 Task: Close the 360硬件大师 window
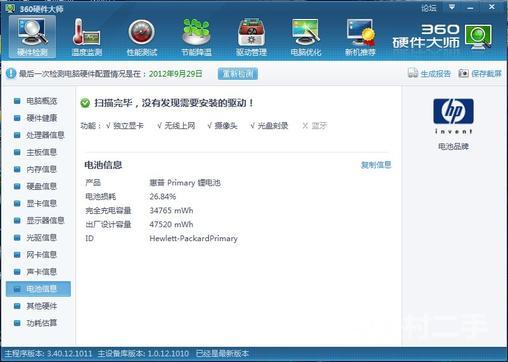point(492,7)
